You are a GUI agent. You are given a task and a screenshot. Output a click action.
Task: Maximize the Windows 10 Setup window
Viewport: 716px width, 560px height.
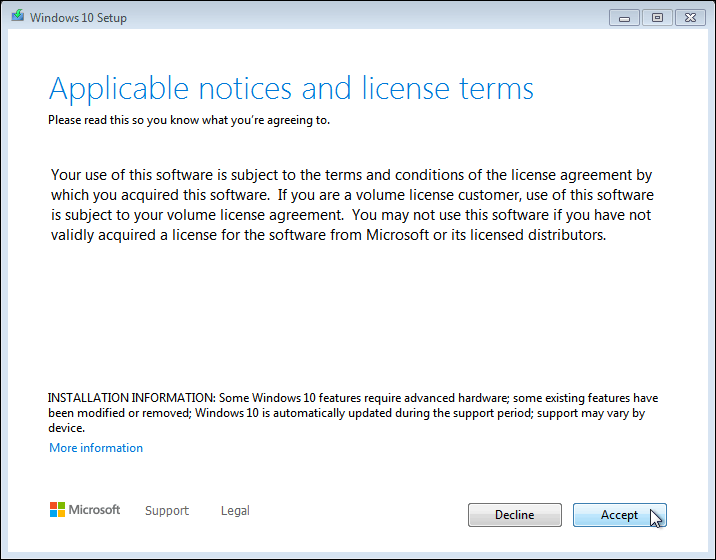coord(657,18)
